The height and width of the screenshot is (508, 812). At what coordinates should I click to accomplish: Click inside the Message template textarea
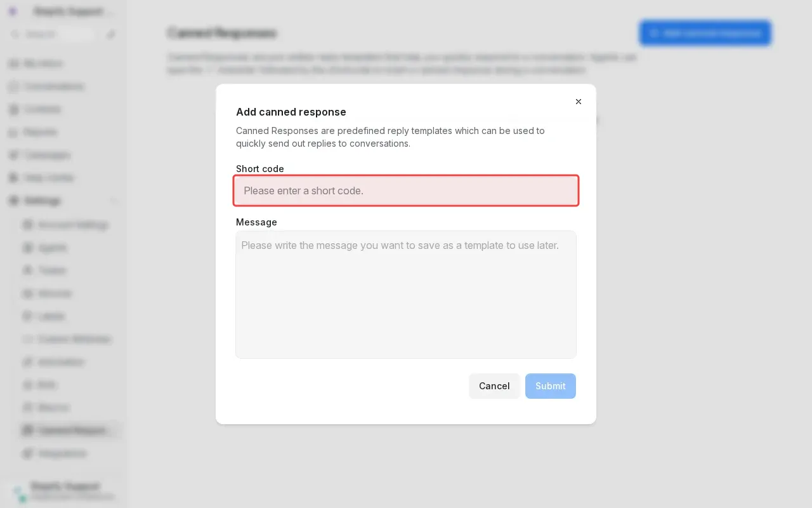point(406,295)
